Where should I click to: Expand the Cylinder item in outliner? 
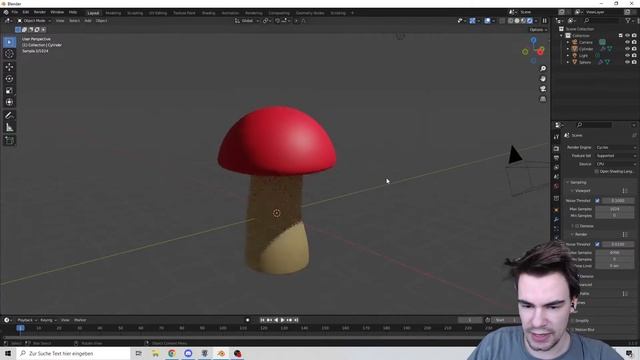point(568,49)
